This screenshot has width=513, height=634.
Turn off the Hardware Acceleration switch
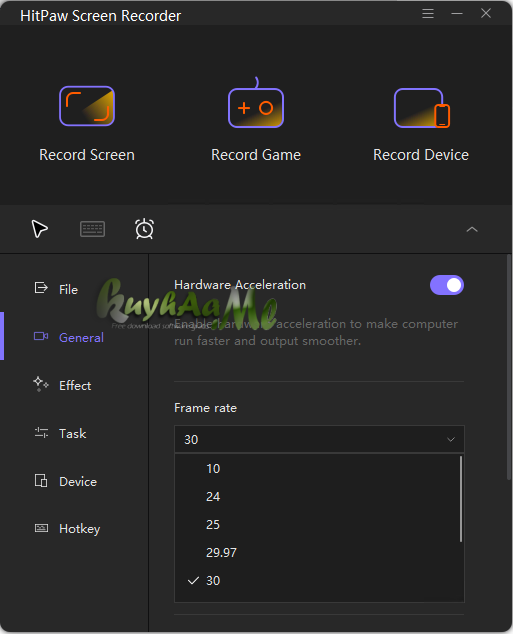pyautogui.click(x=447, y=285)
